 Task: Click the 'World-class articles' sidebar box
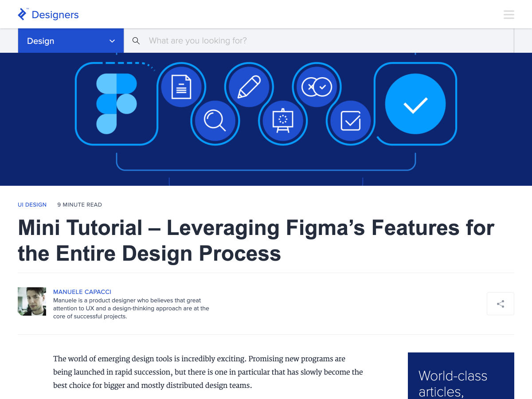click(461, 376)
